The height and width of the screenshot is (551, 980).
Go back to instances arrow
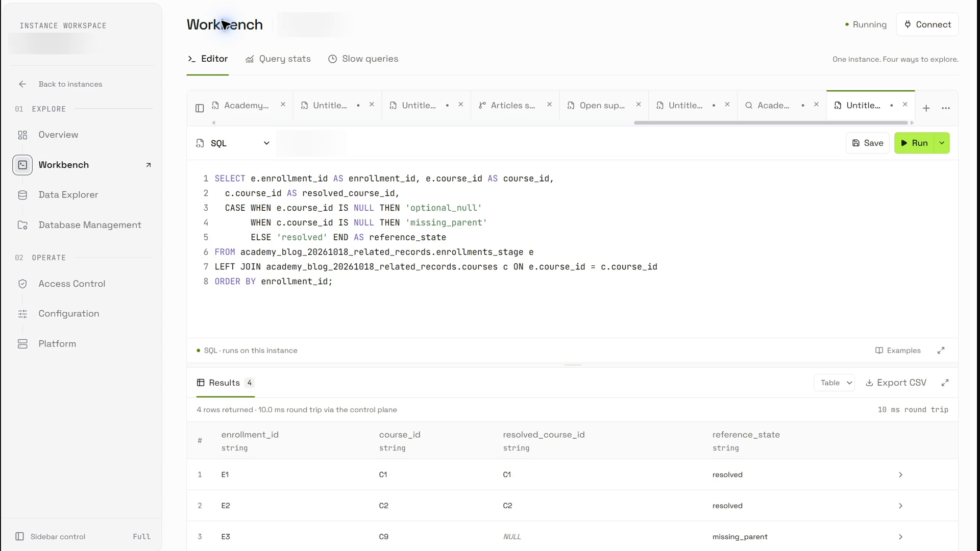coord(22,84)
